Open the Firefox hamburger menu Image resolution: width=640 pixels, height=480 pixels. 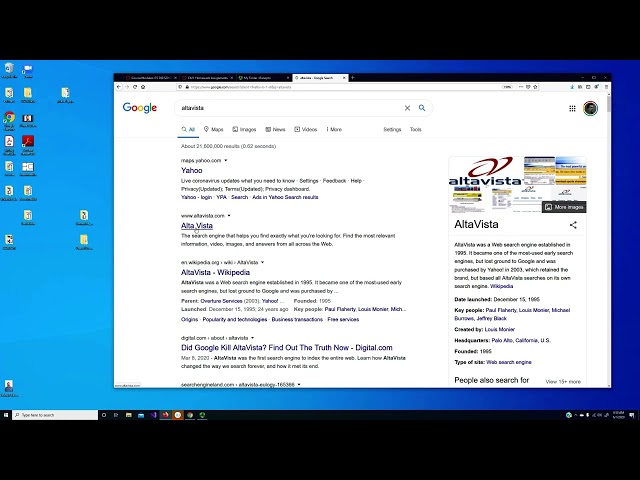coord(606,87)
